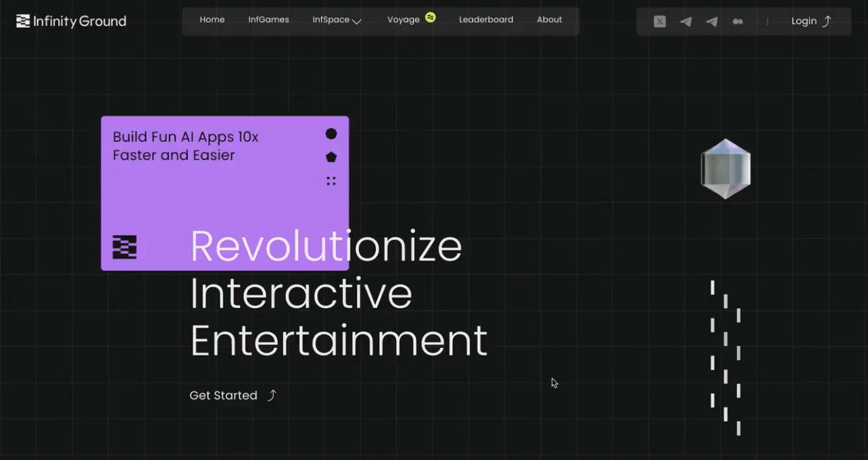
Task: Click the Infinity Ground brand name text
Action: click(x=80, y=21)
